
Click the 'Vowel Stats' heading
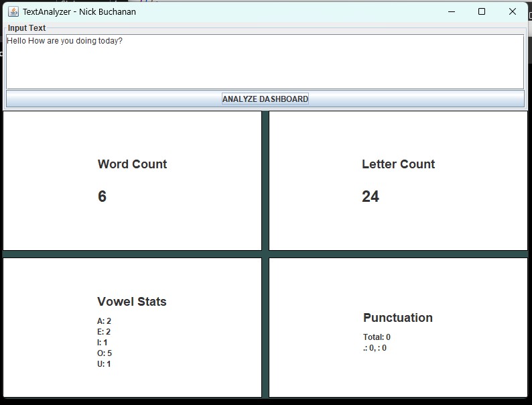(x=131, y=302)
